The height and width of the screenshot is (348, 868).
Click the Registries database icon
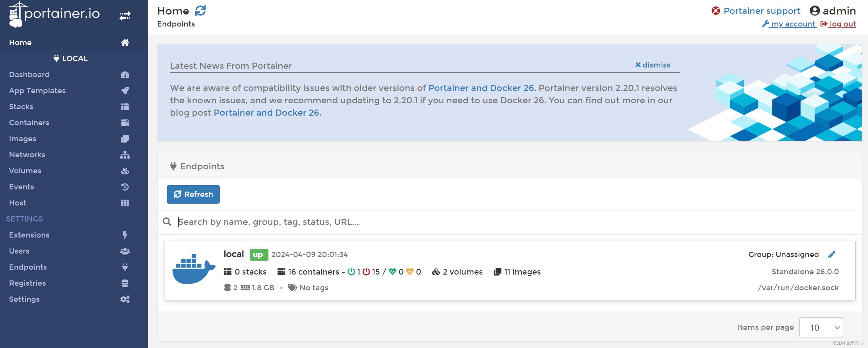(x=125, y=283)
